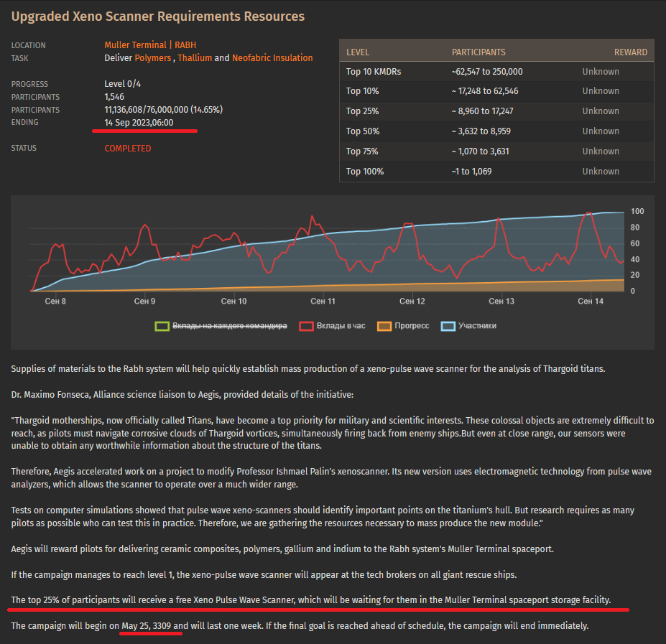This screenshot has height=644, width=666.
Task: Open the Muller Terminal location link
Action: pyautogui.click(x=136, y=45)
